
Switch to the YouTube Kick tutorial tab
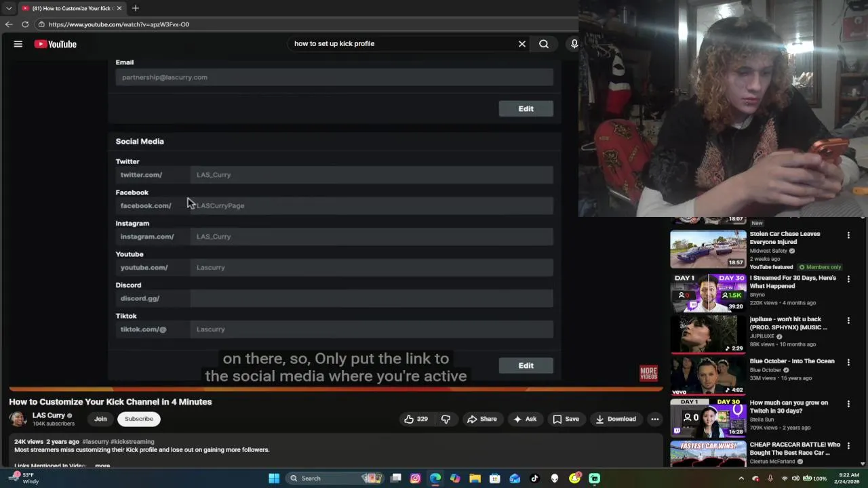point(71,8)
